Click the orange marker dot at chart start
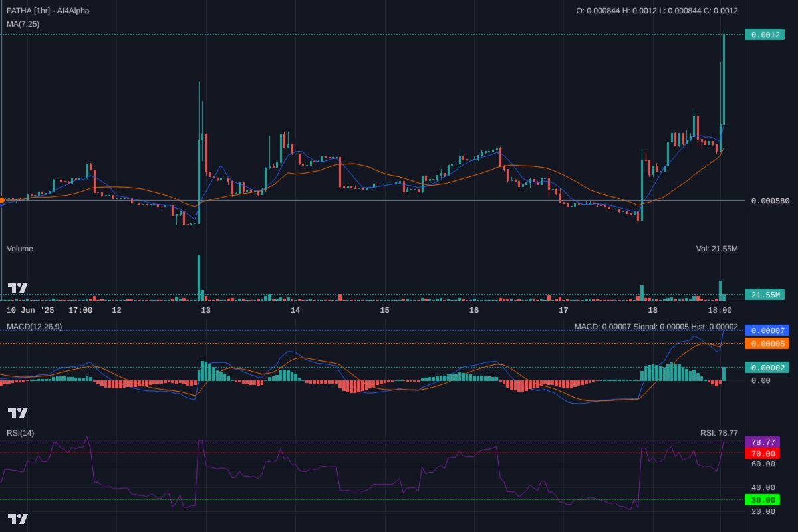Viewport: 798px width, 532px height. tap(2, 200)
